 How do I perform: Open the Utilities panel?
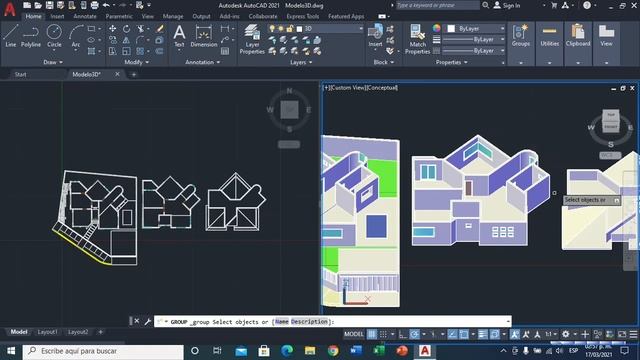coord(549,36)
